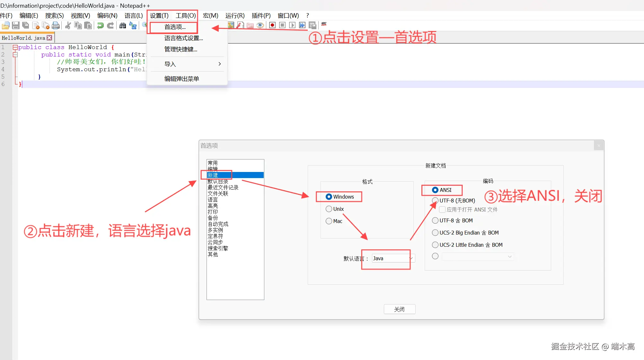Save current file with floppy disk icon

tap(16, 25)
